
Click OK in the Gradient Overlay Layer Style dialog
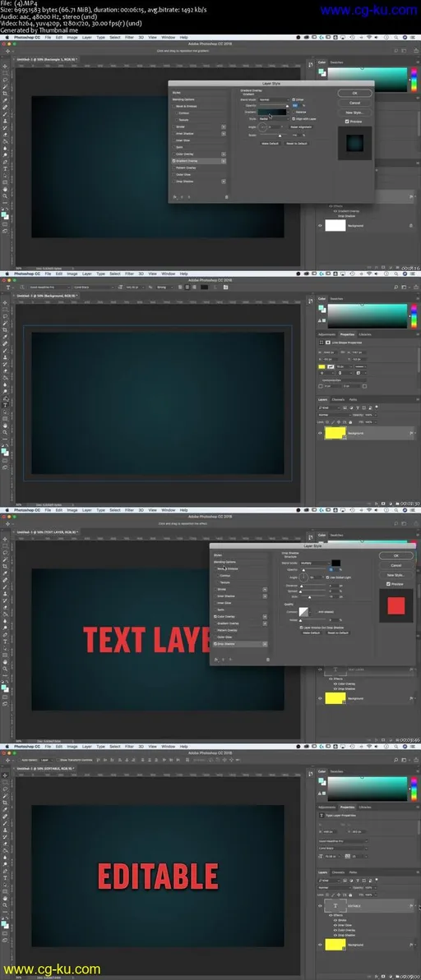[x=354, y=93]
